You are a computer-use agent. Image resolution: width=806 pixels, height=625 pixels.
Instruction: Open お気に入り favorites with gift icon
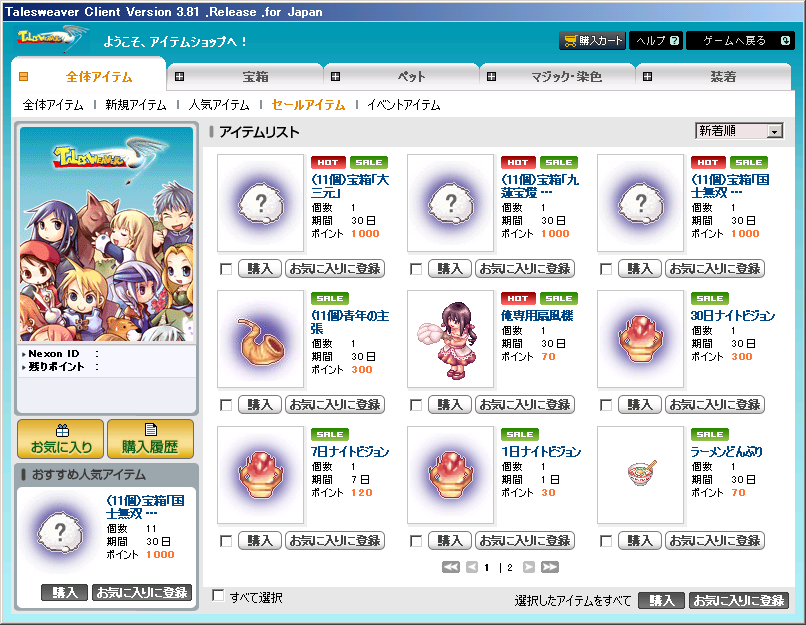[x=60, y=439]
